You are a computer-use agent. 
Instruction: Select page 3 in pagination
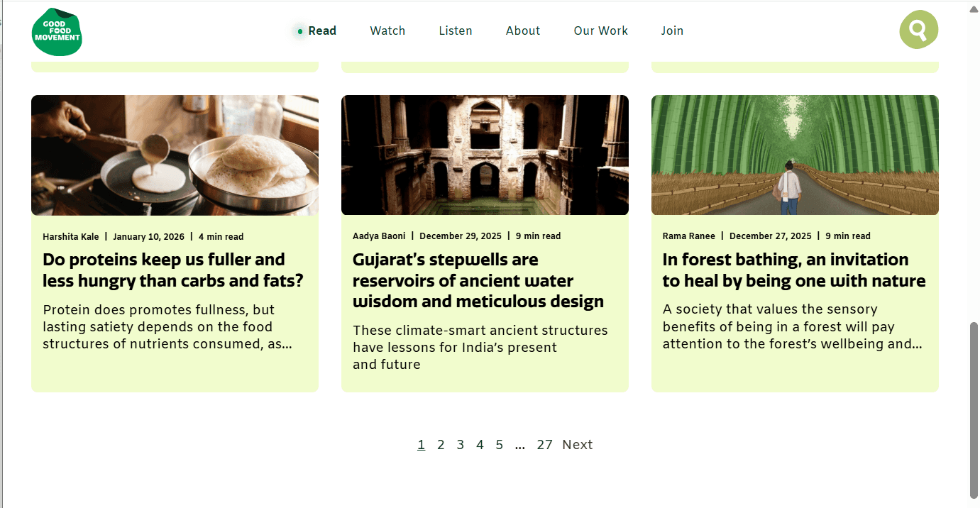pos(460,445)
